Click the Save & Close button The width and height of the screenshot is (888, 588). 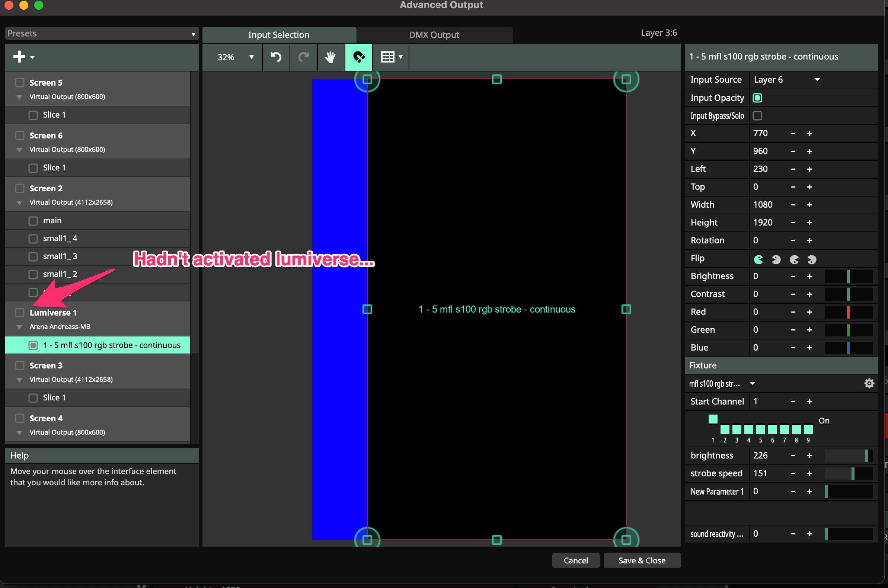[642, 560]
